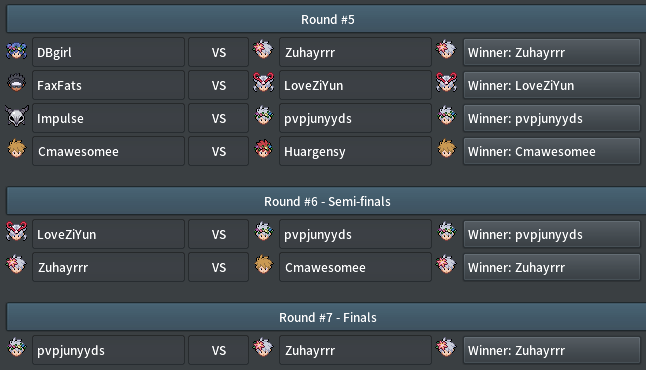
Task: Click DBgirl's blue-haired avatar icon
Action: click(x=16, y=51)
